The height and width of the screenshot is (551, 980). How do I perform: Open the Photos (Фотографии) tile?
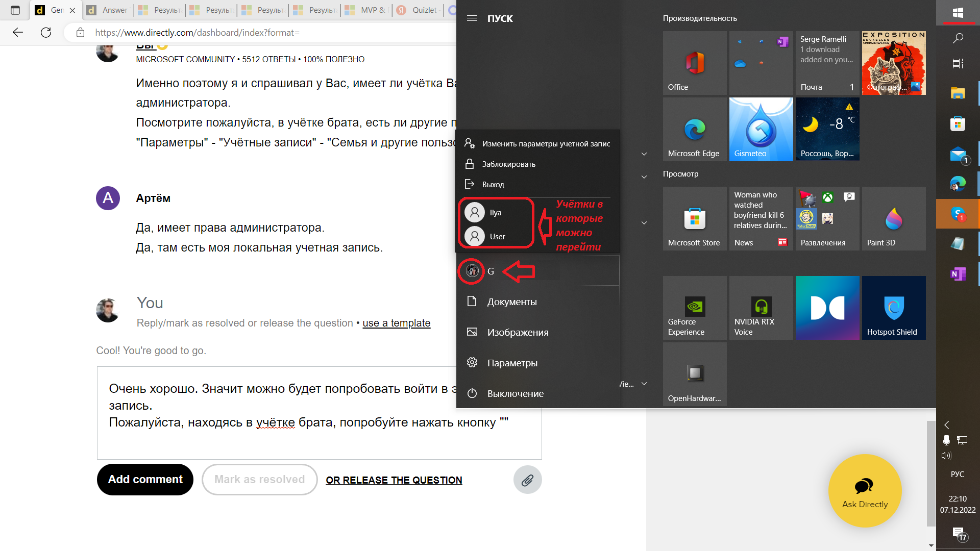894,63
